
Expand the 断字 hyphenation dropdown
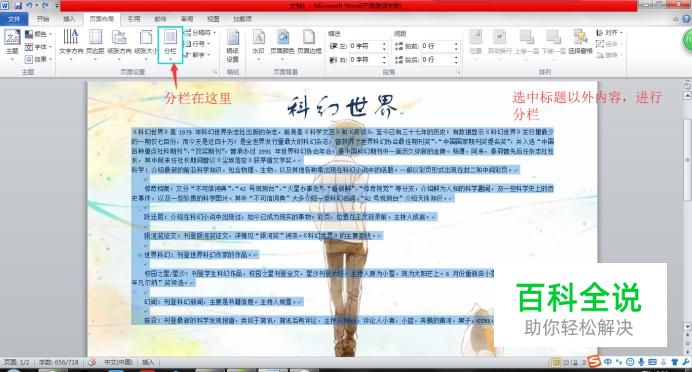[x=197, y=55]
